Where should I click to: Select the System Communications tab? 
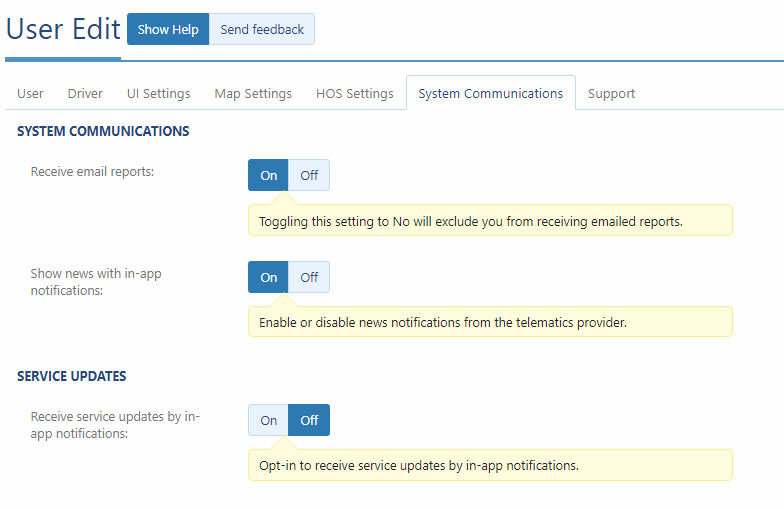coord(490,93)
